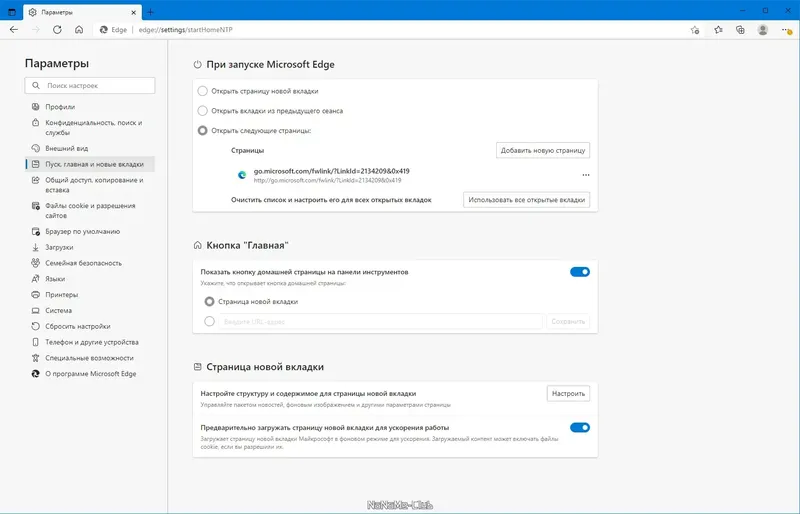Screen dimensions: 800x514
Task: Open the Favorites list
Action: click(x=718, y=31)
